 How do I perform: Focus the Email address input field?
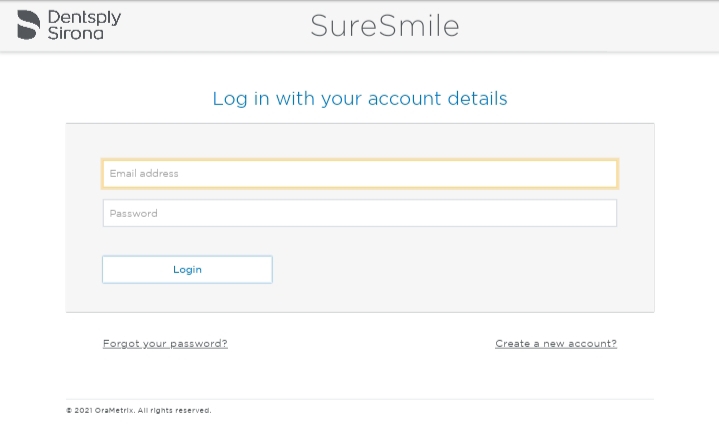360,174
